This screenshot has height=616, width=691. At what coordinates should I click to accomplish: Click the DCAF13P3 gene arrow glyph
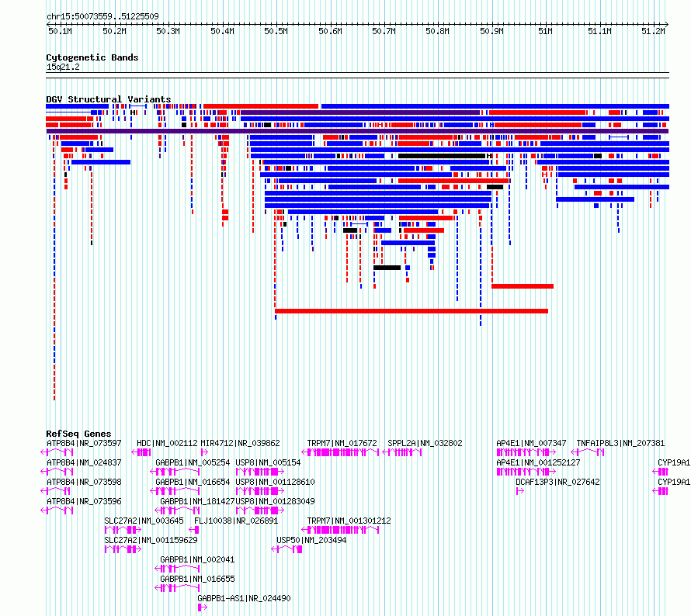coord(520,491)
